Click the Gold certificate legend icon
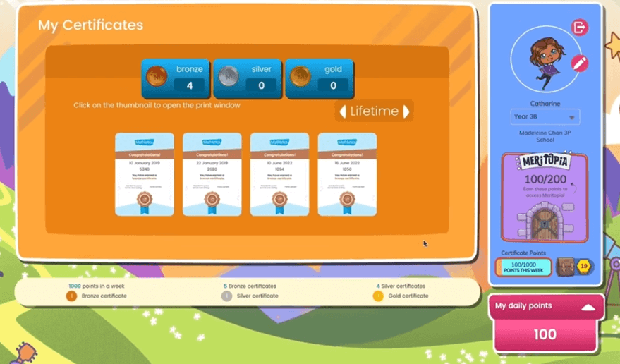This screenshot has height=364, width=620. [x=378, y=296]
